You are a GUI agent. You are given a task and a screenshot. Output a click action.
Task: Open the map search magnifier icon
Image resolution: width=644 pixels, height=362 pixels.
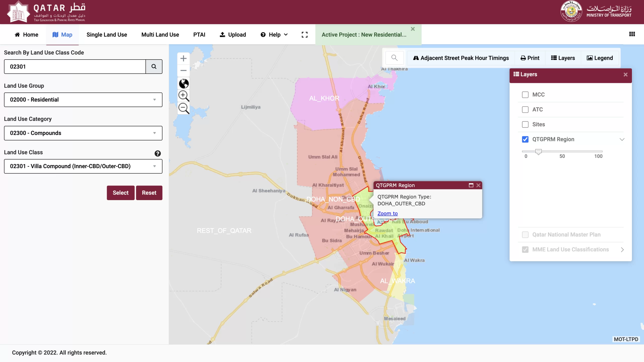[x=394, y=58]
